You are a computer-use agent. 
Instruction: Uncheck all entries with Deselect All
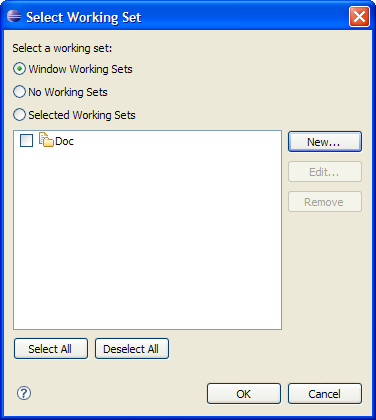tap(132, 349)
